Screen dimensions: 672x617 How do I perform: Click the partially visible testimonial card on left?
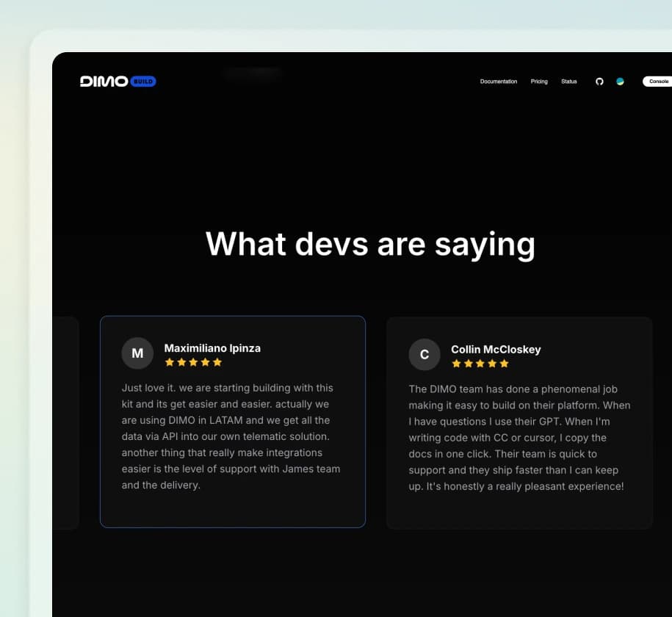pyautogui.click(x=66, y=422)
